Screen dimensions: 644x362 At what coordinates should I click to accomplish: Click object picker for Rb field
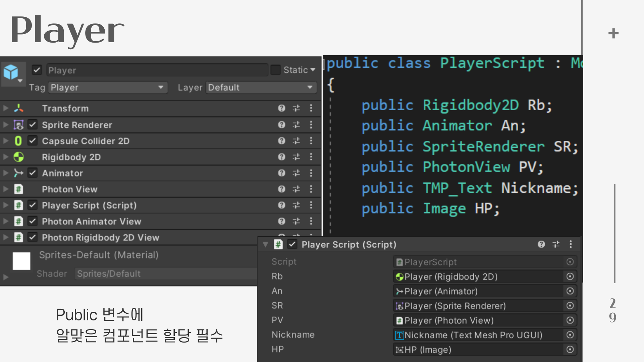[570, 277]
